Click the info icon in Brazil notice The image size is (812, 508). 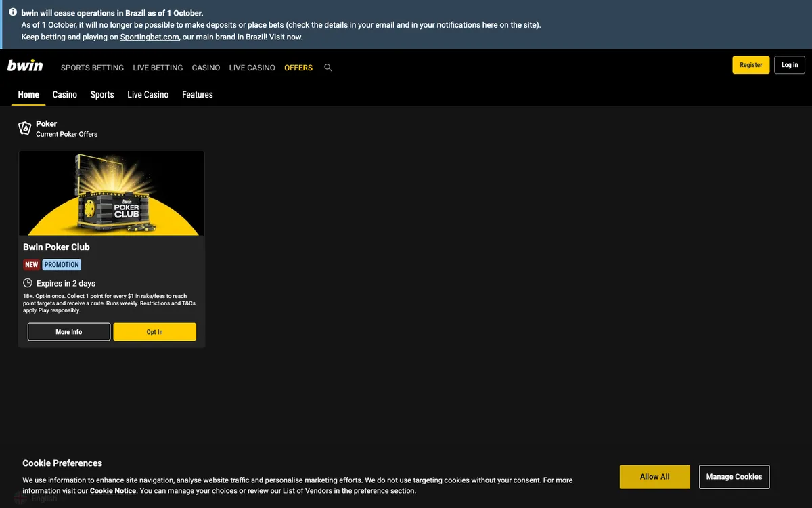[x=12, y=12]
